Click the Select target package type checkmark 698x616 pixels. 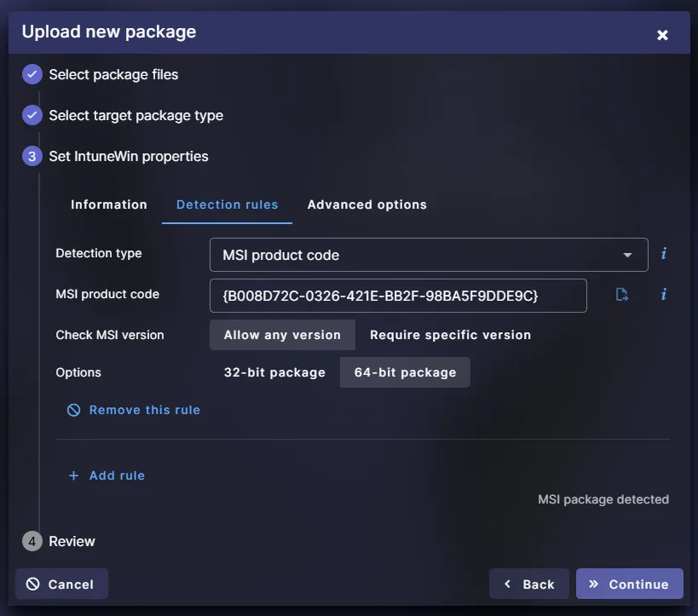[32, 115]
